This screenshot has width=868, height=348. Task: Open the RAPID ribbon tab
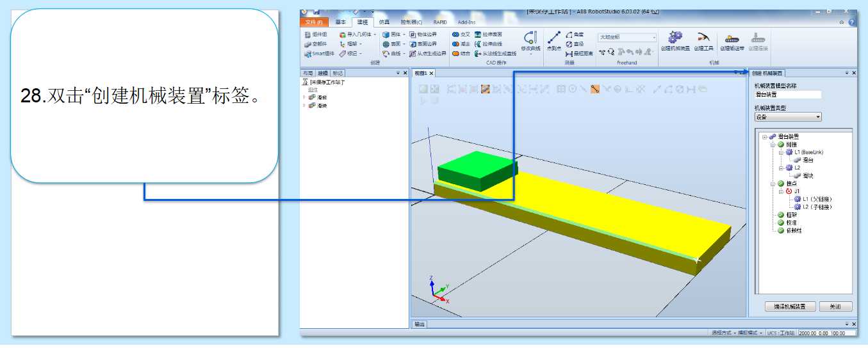click(440, 22)
